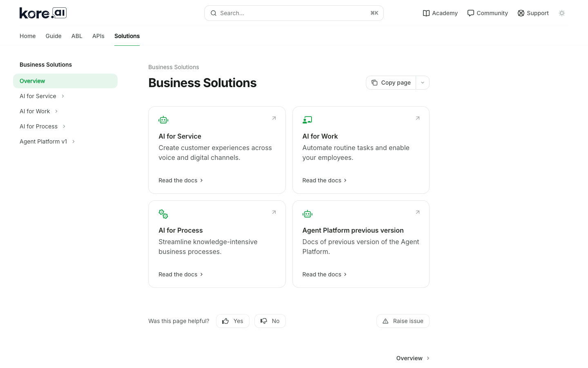
Task: Click the chevron beside the bottom Overview link
Action: (x=428, y=358)
